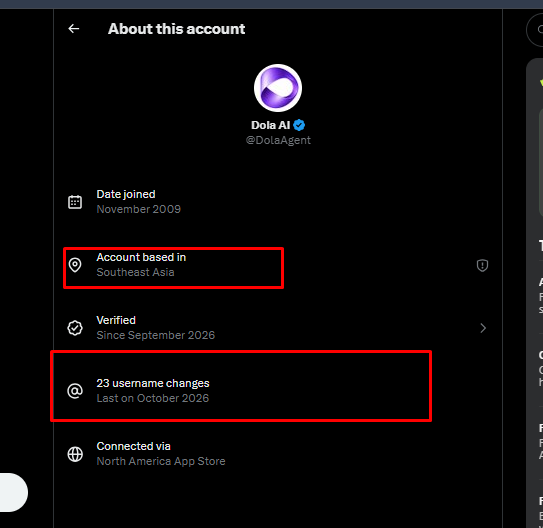Click the globe icon for Connected via
The image size is (543, 528).
point(75,454)
